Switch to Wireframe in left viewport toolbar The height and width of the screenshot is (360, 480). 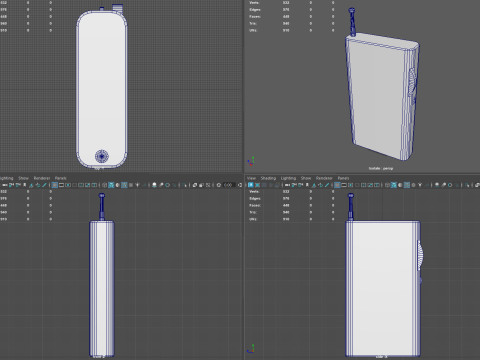(104, 185)
